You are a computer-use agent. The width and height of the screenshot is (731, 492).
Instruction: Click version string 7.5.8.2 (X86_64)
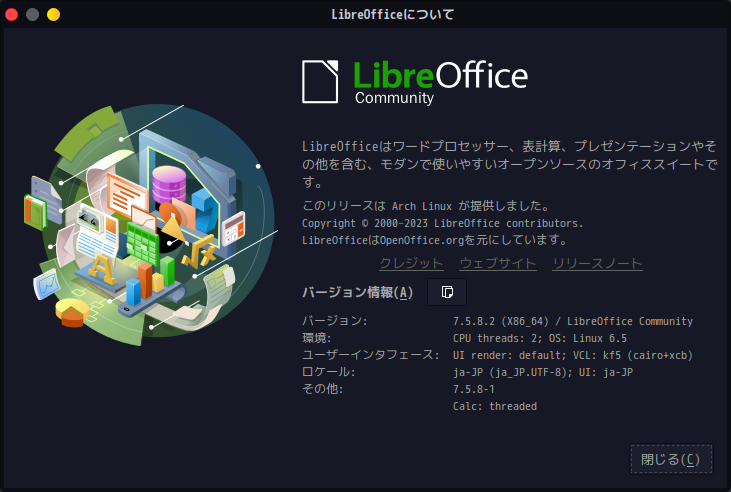coord(501,321)
